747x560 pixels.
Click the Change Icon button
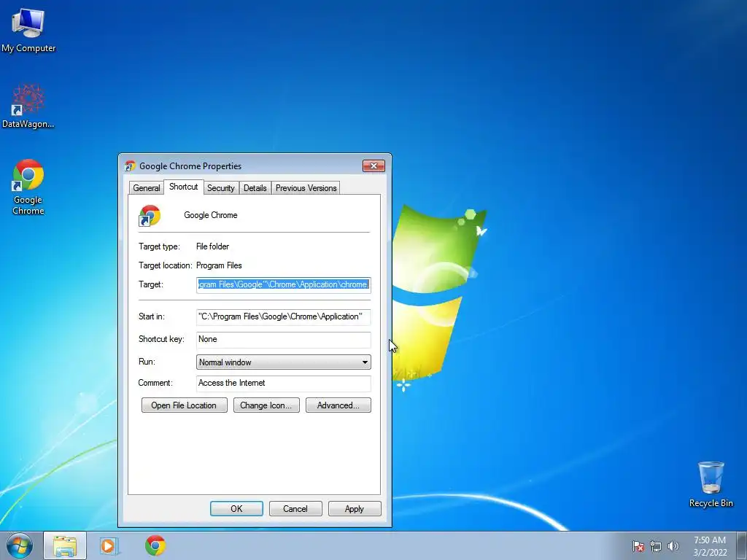click(266, 405)
